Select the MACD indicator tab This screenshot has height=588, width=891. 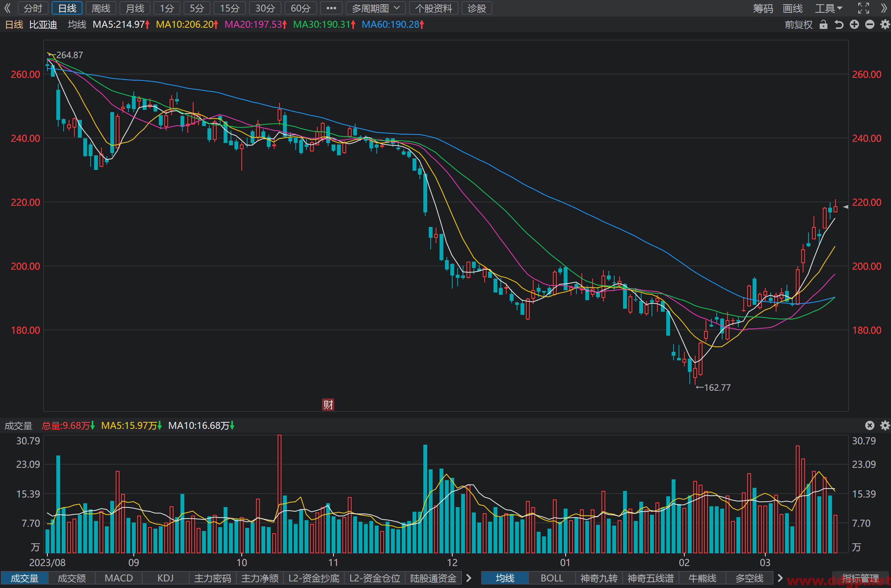(x=119, y=578)
